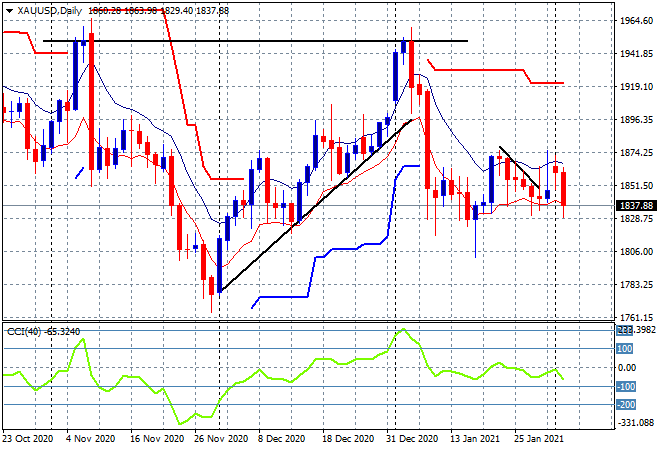Select the long rising black trendline
The image size is (660, 450).
pyautogui.click(x=316, y=205)
